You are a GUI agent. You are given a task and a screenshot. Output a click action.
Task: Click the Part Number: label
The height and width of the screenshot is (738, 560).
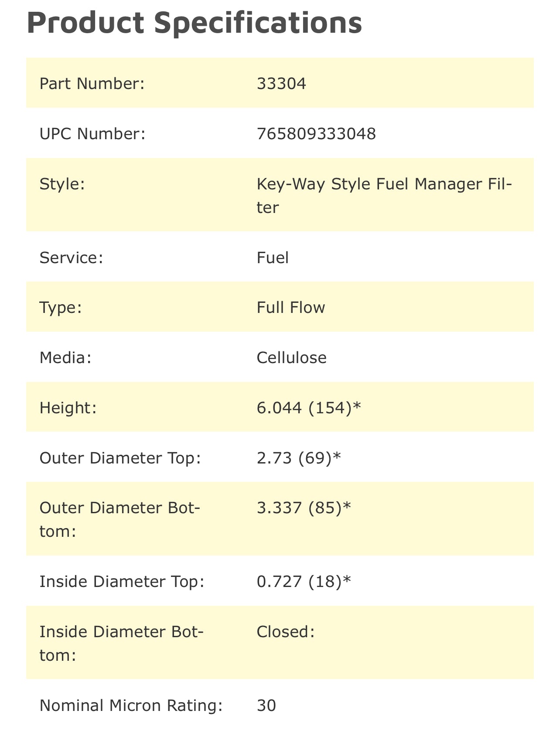pyautogui.click(x=92, y=83)
